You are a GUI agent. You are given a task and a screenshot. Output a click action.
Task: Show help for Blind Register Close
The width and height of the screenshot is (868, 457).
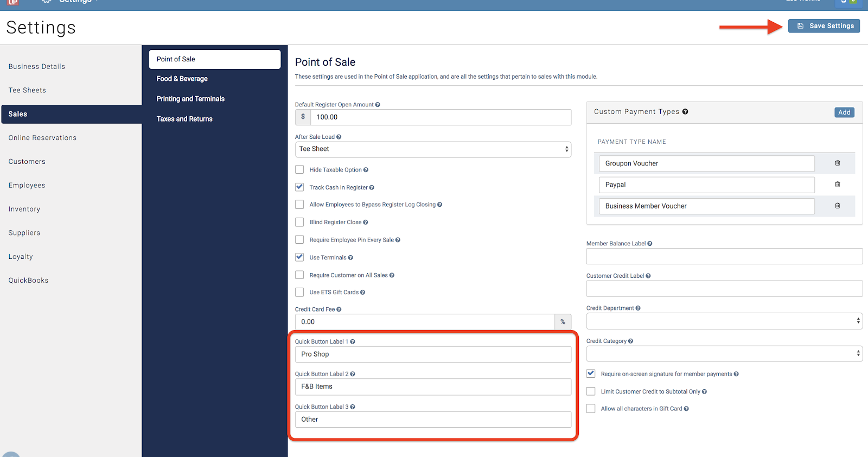coord(366,223)
